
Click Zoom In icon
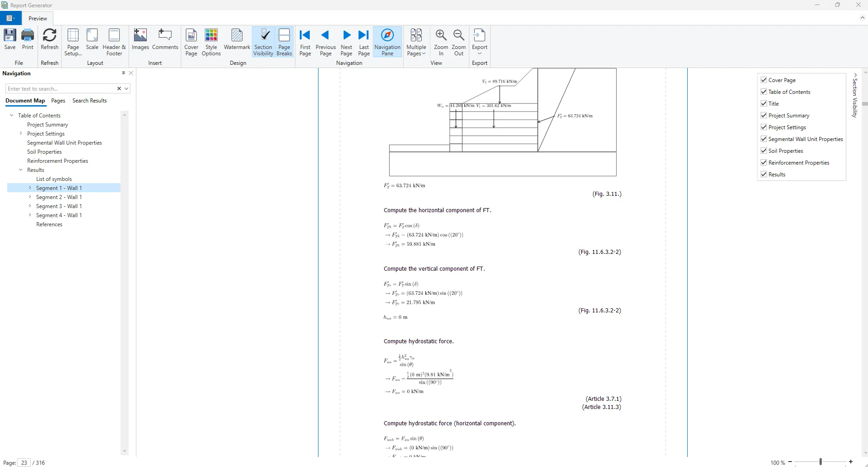tap(441, 42)
